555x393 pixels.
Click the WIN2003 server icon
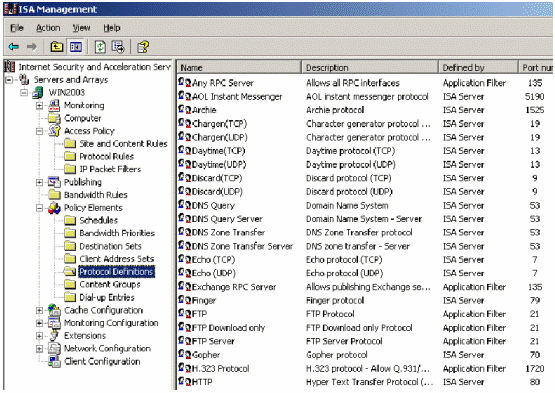38,92
